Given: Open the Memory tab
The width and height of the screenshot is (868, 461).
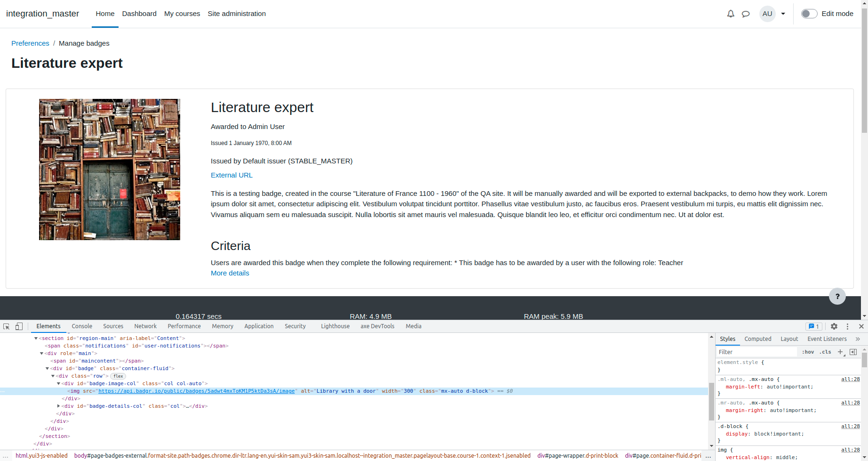Looking at the screenshot, I should point(223,326).
